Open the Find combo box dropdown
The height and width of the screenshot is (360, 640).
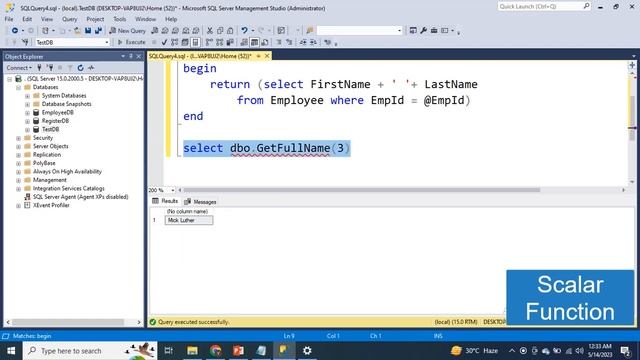(399, 31)
